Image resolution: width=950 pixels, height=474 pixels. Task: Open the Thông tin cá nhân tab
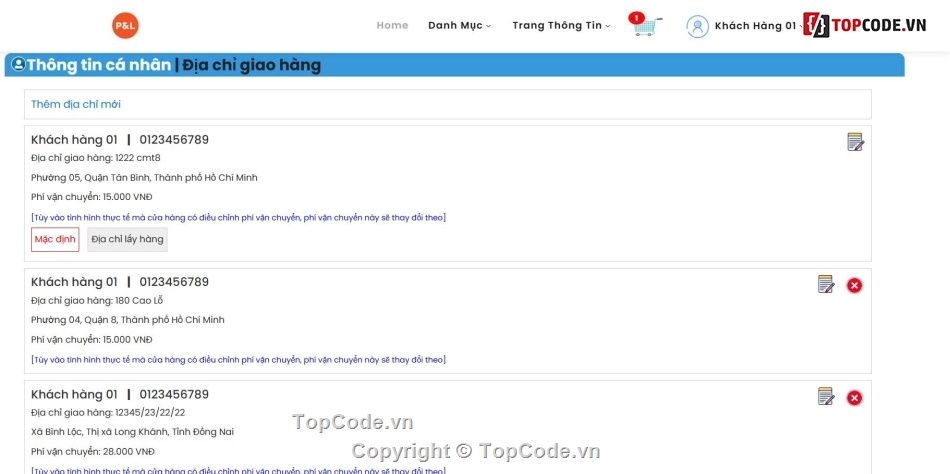click(x=99, y=65)
